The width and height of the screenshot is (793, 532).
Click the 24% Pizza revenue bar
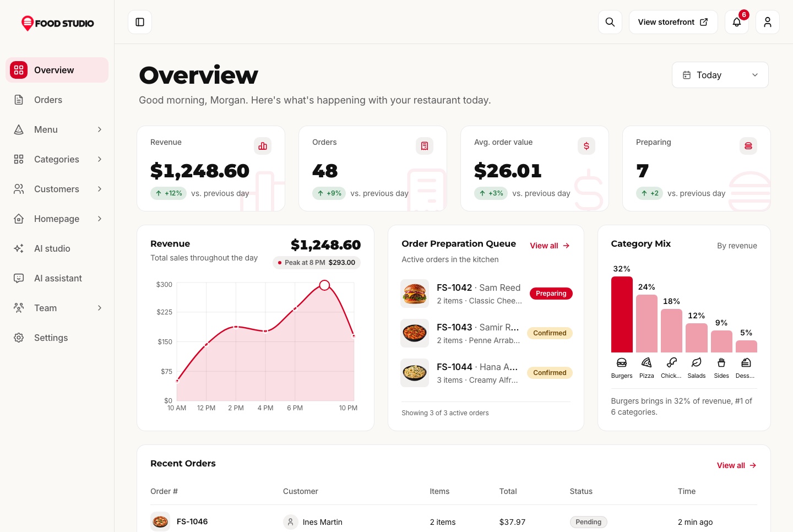(647, 323)
